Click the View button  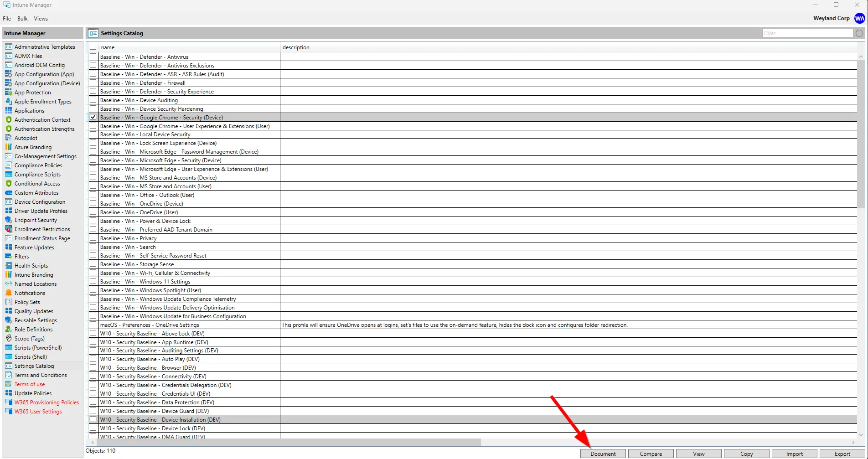click(698, 454)
